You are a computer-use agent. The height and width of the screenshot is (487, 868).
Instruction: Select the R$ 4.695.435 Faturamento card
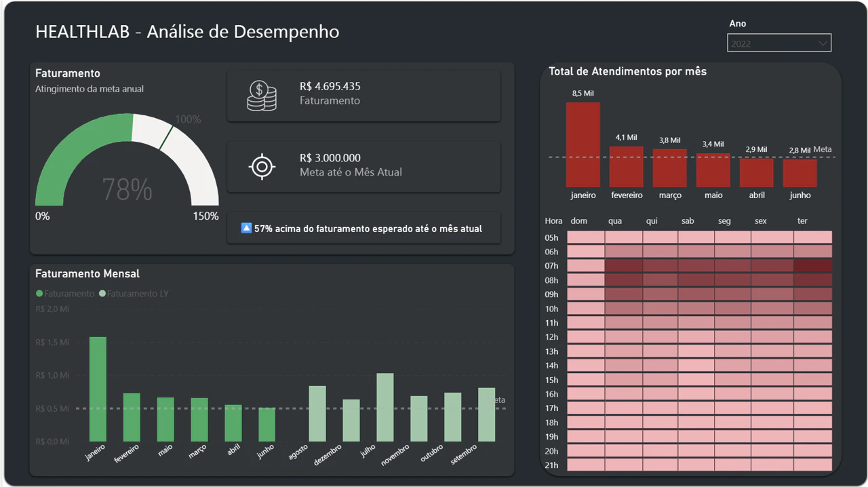click(x=363, y=96)
